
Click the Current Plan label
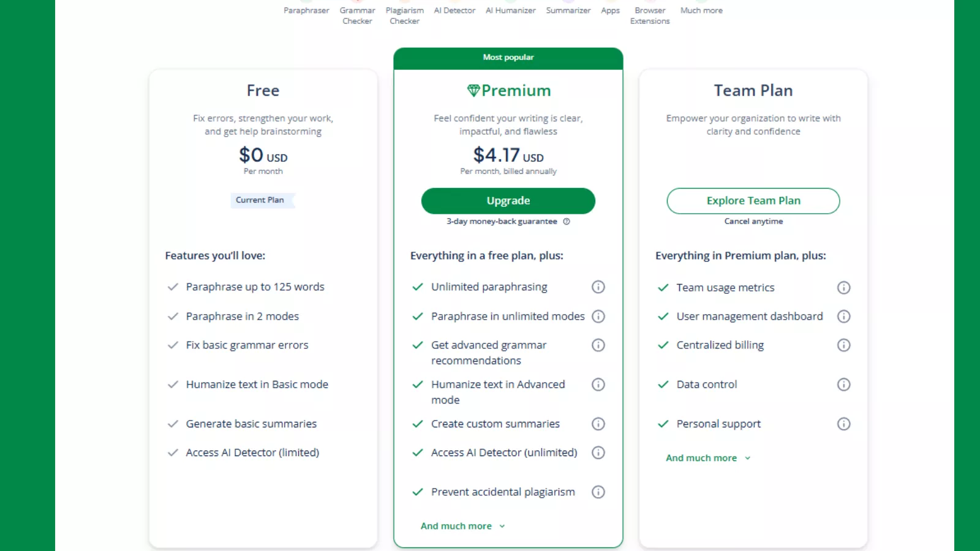pyautogui.click(x=262, y=200)
